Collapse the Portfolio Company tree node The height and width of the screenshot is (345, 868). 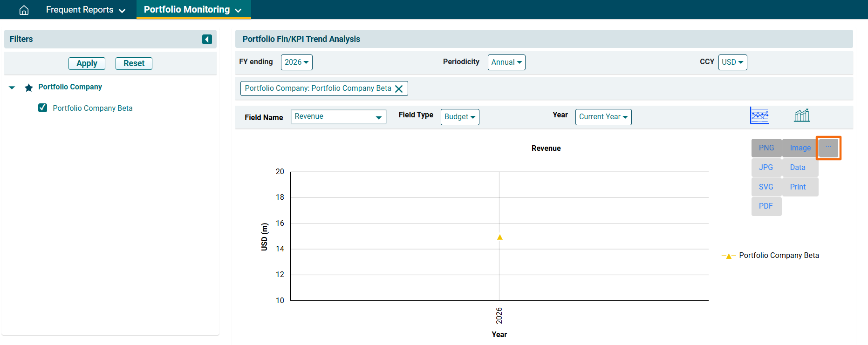[12, 88]
